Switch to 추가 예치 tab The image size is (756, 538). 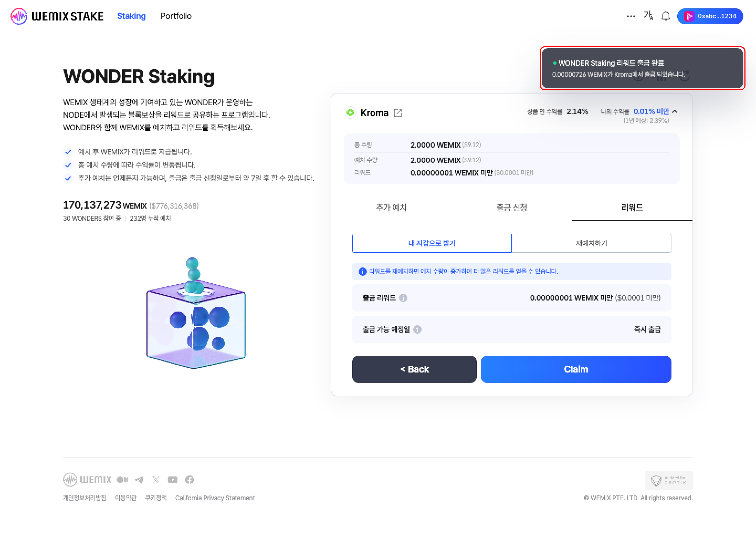[391, 207]
